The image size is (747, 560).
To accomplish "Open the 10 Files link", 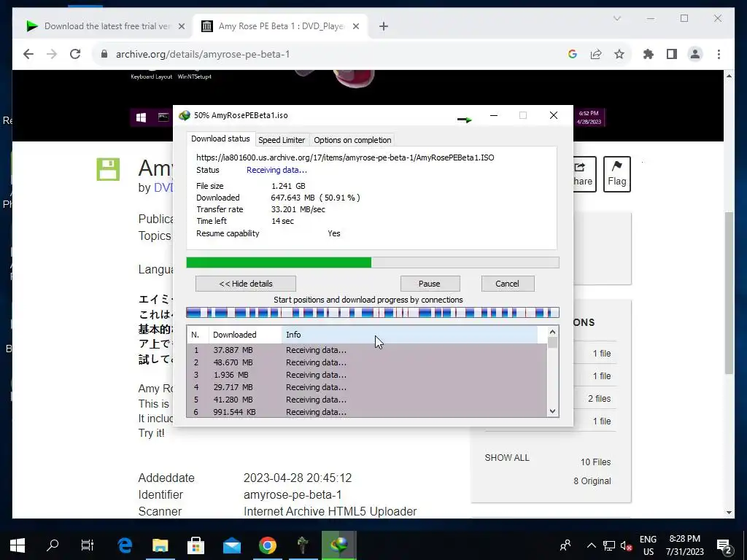I will pyautogui.click(x=595, y=462).
